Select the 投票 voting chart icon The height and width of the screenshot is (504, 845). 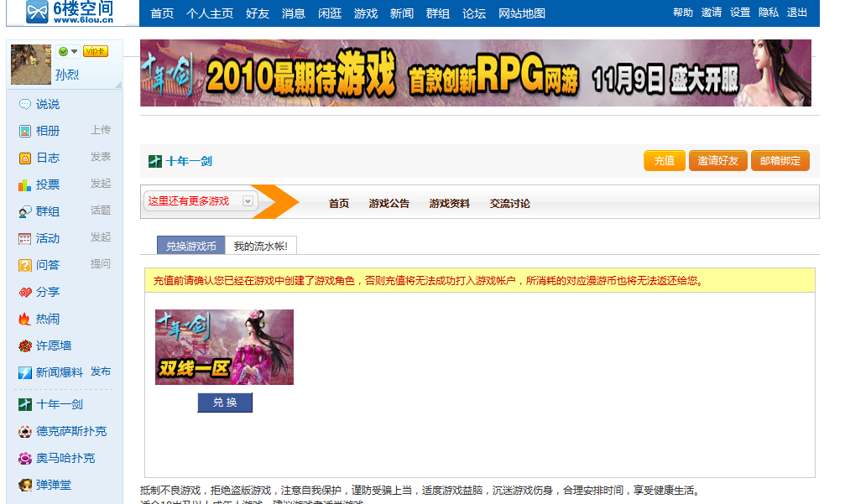point(25,185)
